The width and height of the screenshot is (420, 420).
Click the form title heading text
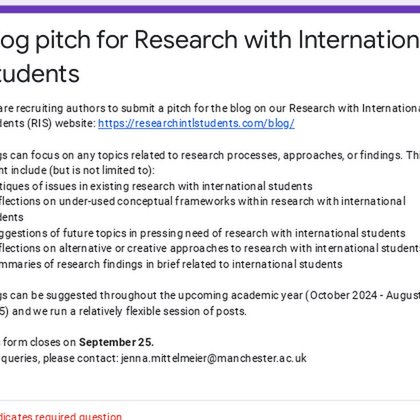click(x=210, y=56)
